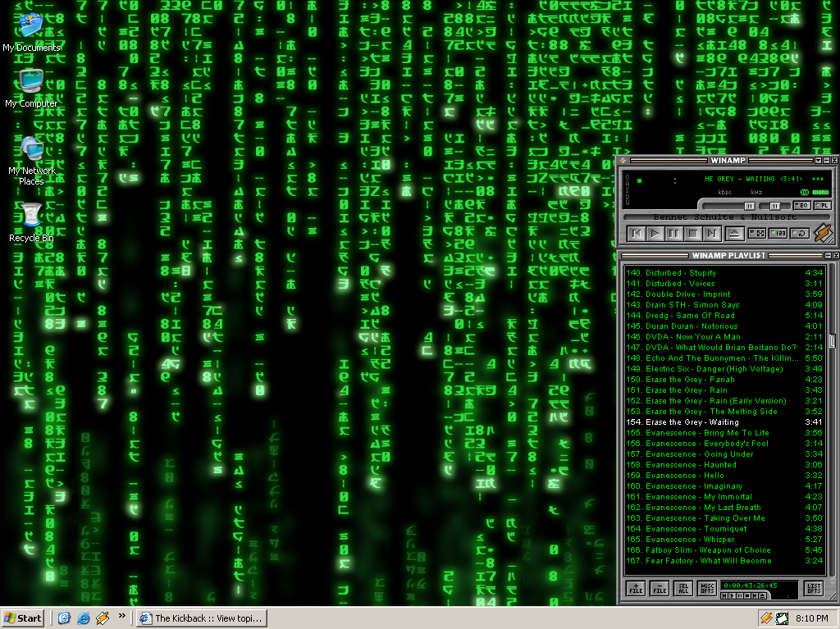The height and width of the screenshot is (629, 840).
Task: Start playback with the Winamp play button
Action: tap(655, 233)
